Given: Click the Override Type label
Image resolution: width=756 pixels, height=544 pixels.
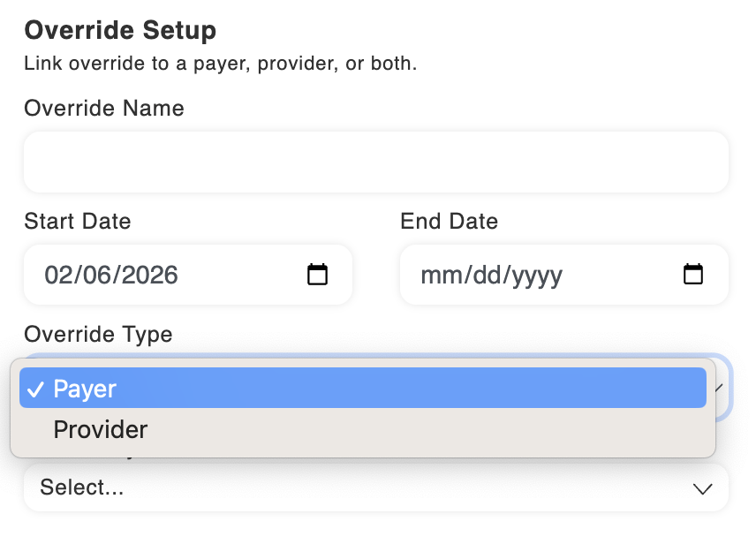Looking at the screenshot, I should coord(98,334).
